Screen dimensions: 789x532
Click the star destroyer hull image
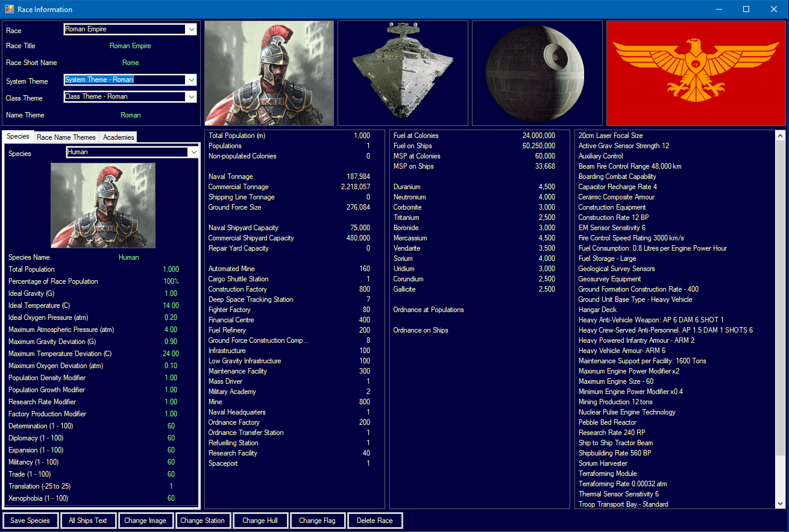tap(403, 73)
